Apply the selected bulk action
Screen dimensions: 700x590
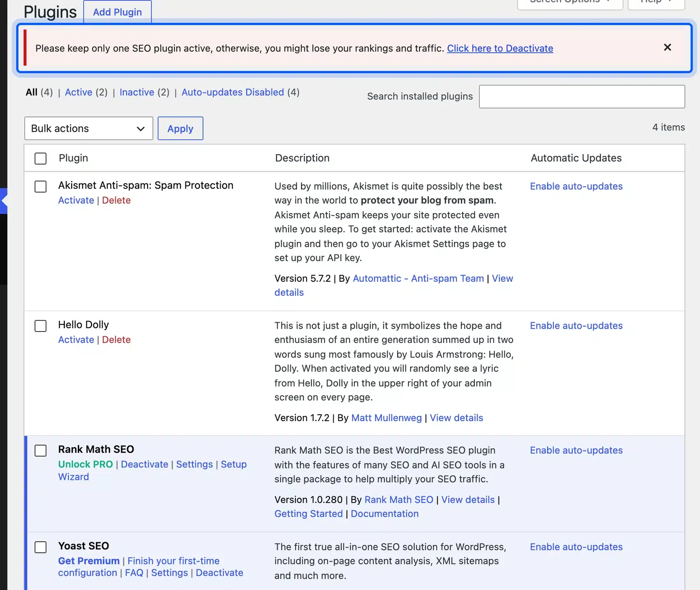coord(180,128)
